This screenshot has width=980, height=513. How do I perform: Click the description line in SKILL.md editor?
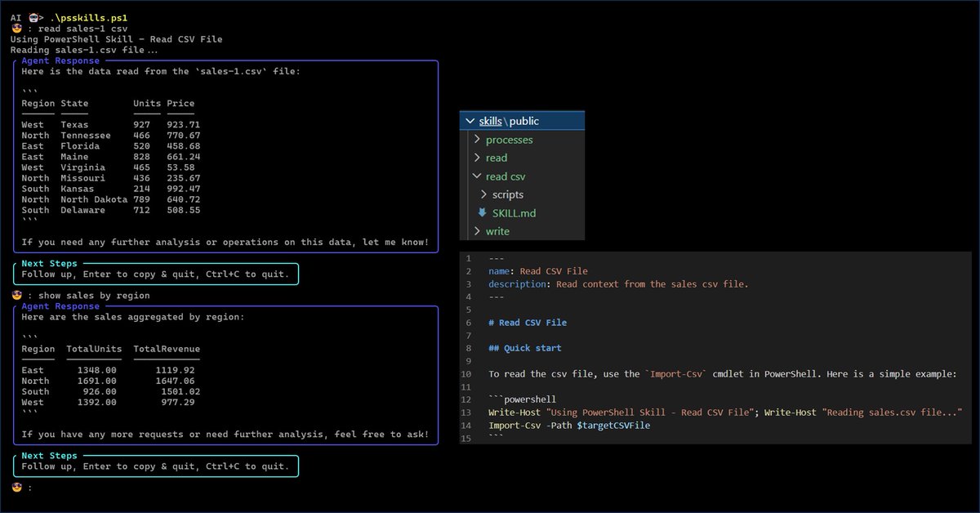point(618,284)
